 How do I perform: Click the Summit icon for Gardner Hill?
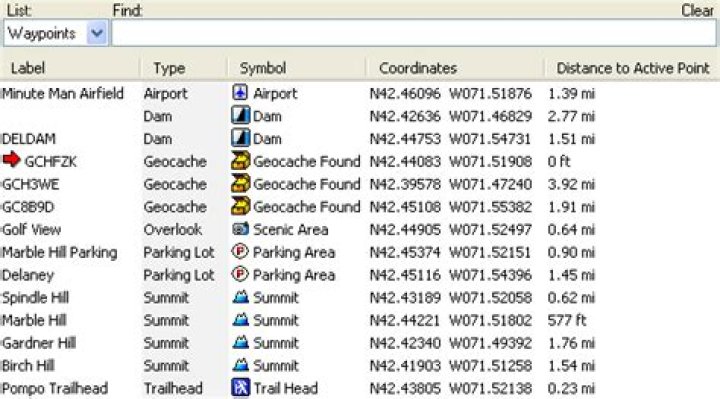(x=240, y=342)
